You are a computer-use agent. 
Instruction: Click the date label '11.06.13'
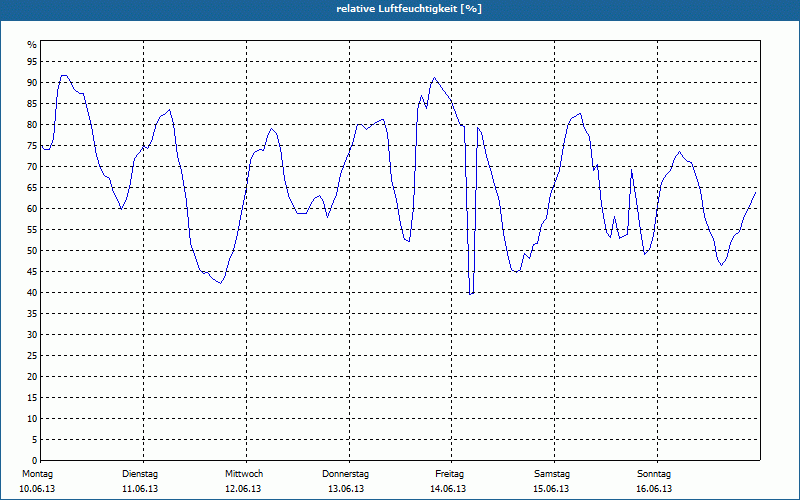click(140, 489)
